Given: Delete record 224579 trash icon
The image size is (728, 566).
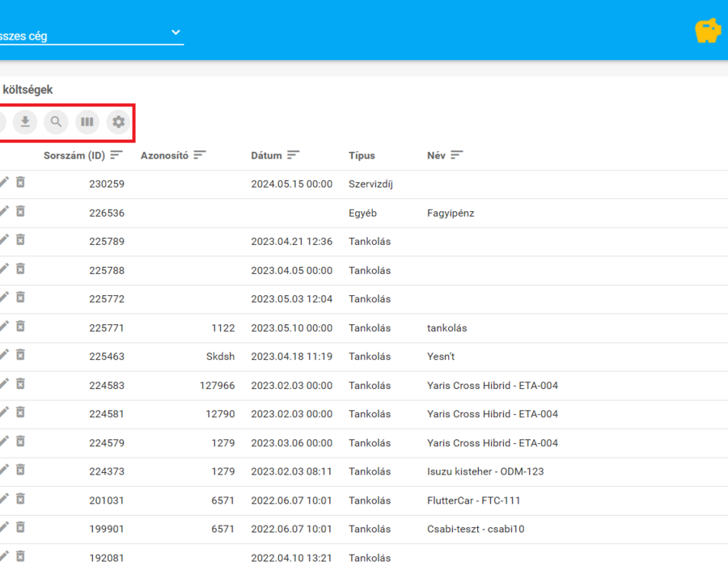Looking at the screenshot, I should click(x=20, y=441).
